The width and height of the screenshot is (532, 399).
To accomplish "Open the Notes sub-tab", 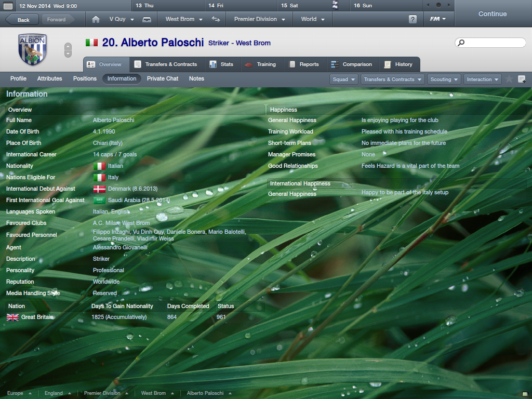I will tap(196, 79).
